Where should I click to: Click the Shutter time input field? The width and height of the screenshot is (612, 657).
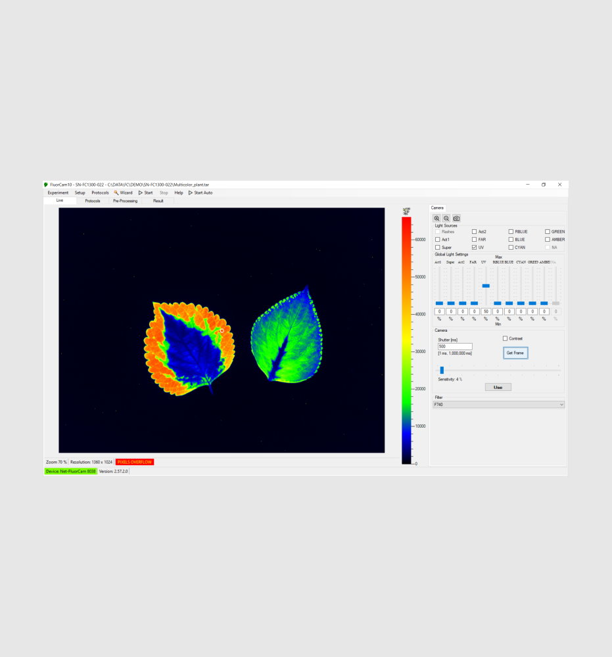[x=455, y=347]
